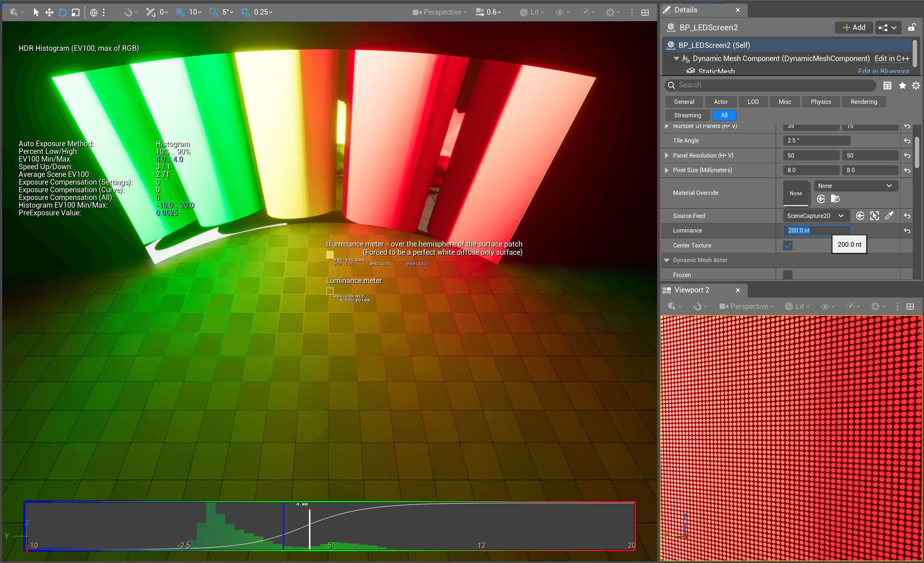Pick Source Feed actor with eyedropper

pyautogui.click(x=889, y=216)
